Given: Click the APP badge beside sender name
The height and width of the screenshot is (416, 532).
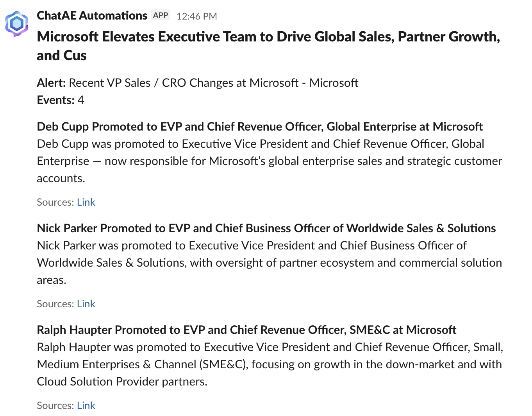Looking at the screenshot, I should 161,15.
